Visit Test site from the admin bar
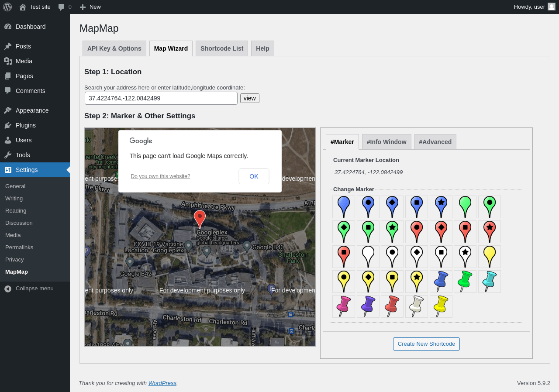The image size is (559, 392). 35,7
